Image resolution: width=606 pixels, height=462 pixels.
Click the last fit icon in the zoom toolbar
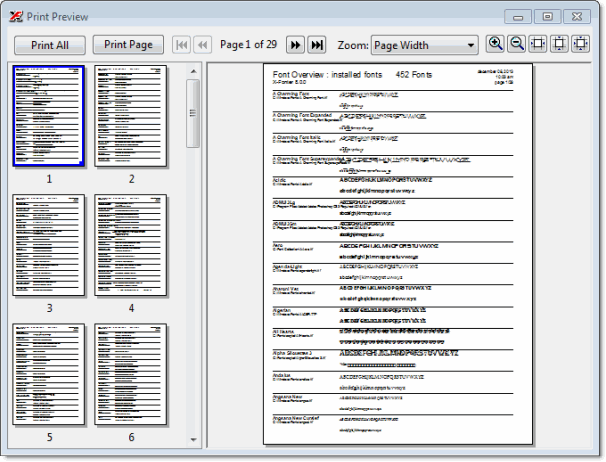(x=580, y=44)
